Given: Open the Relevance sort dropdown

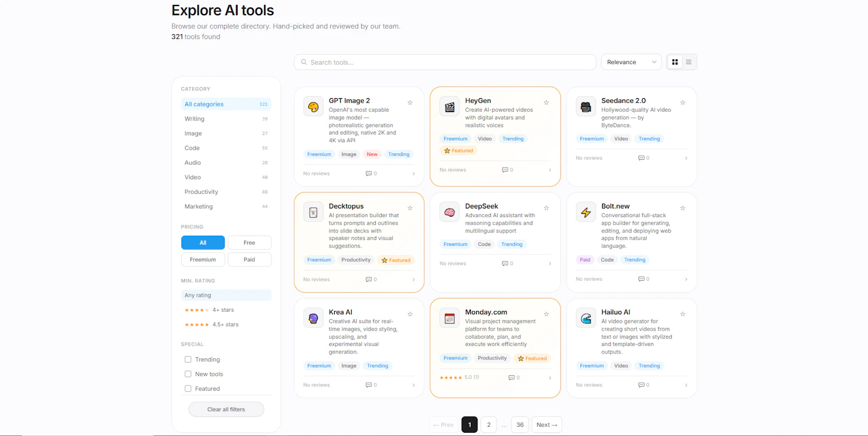Looking at the screenshot, I should click(631, 62).
